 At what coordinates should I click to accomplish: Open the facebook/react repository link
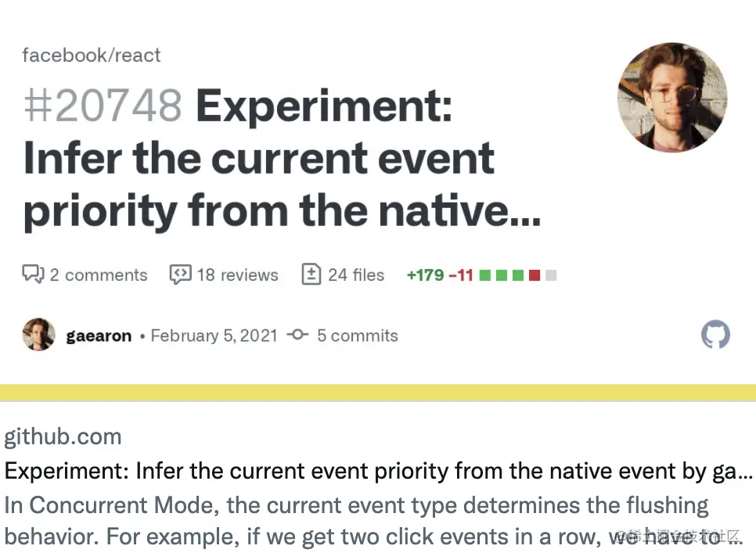[91, 55]
